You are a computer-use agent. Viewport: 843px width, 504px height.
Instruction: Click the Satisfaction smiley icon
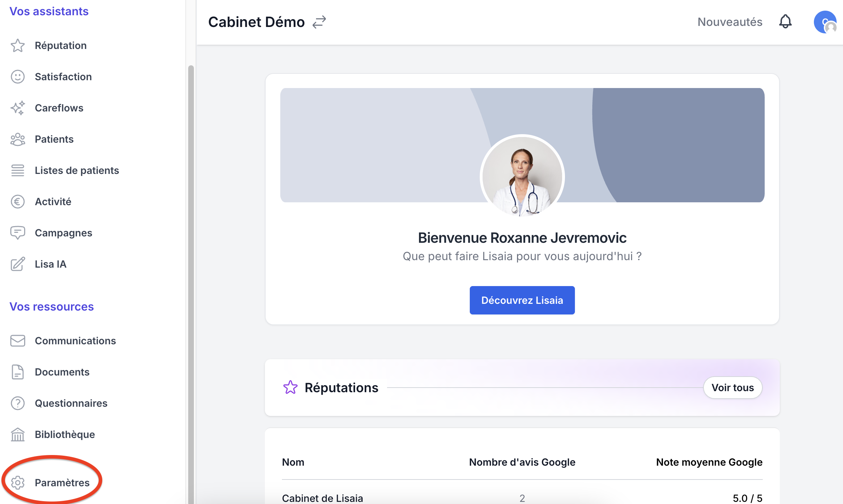(17, 77)
